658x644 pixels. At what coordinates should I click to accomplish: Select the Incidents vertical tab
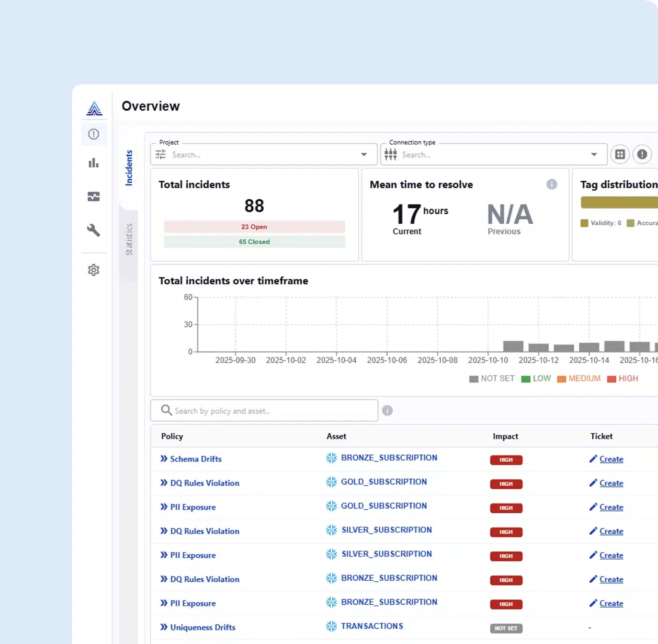[x=128, y=168]
